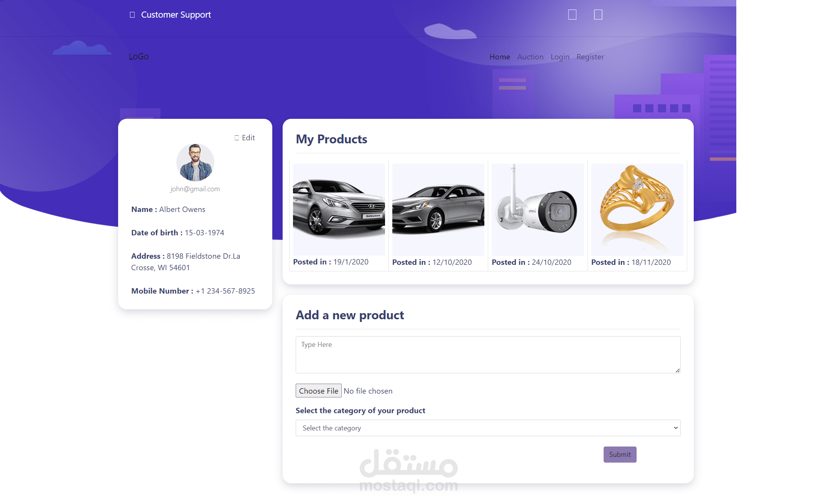Submit the new product form

point(620,455)
